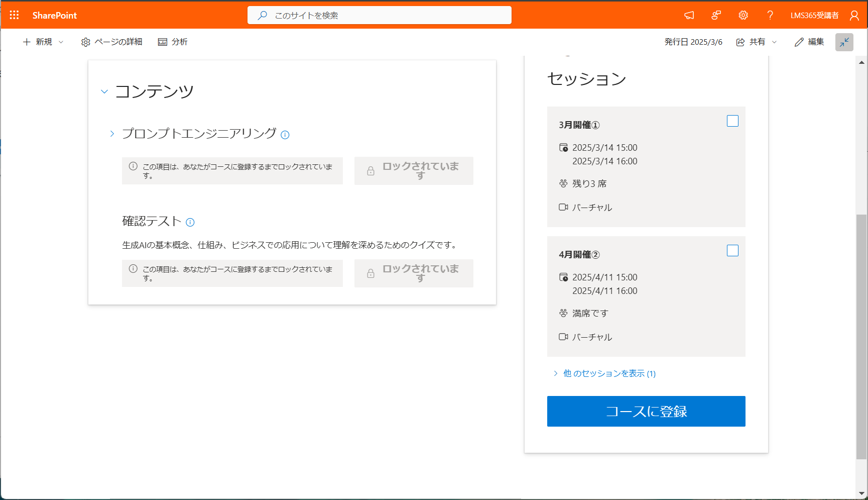The height and width of the screenshot is (500, 868).
Task: Click the user profile avatar icon
Action: click(854, 16)
